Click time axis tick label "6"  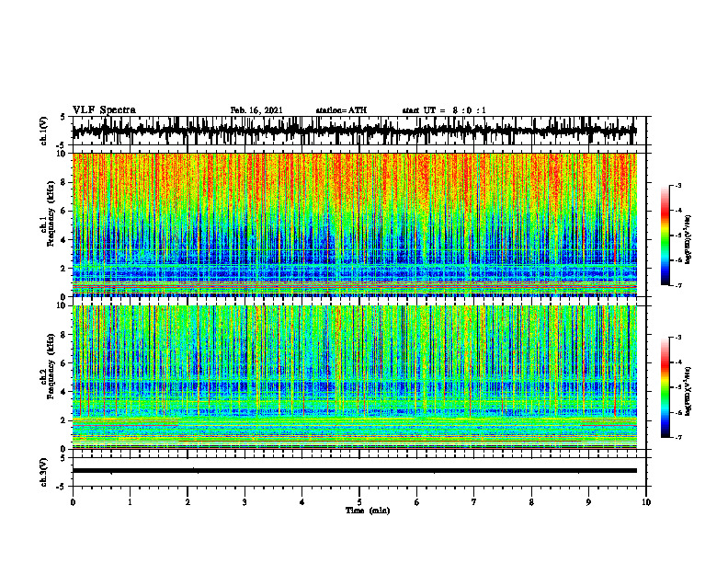tap(417, 502)
